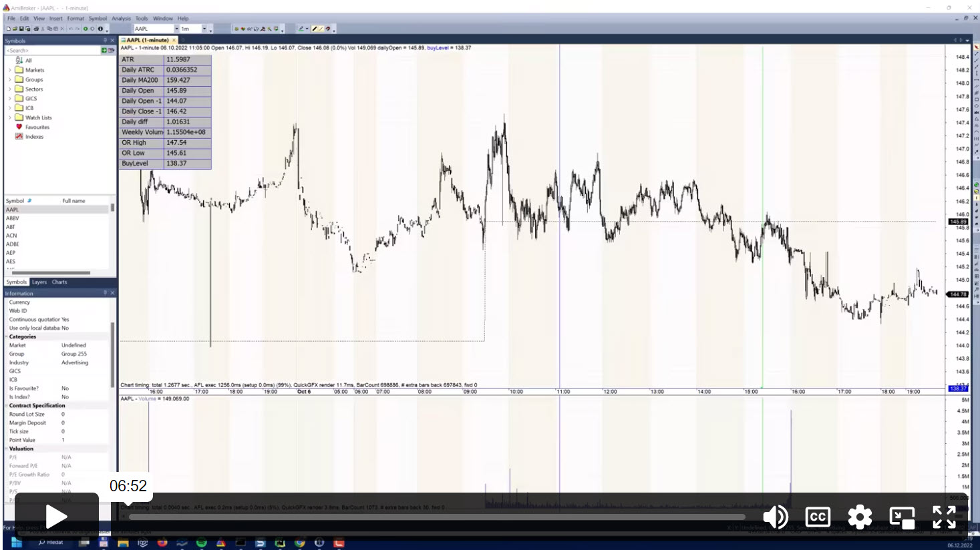Click the filter icon right of Search
This screenshot has width=980, height=550.
click(111, 50)
